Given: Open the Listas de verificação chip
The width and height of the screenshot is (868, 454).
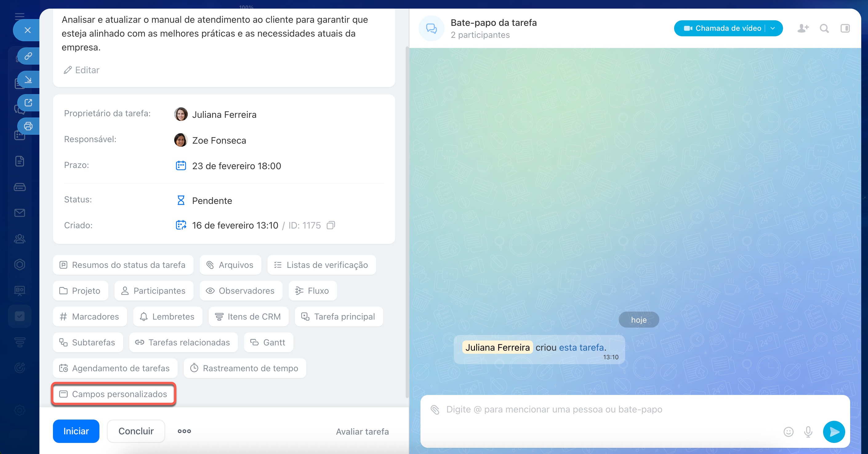Looking at the screenshot, I should [321, 265].
